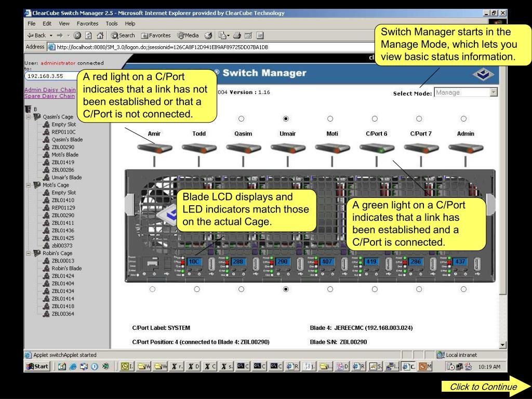
Task: Open the Tools menu
Action: pyautogui.click(x=112, y=23)
